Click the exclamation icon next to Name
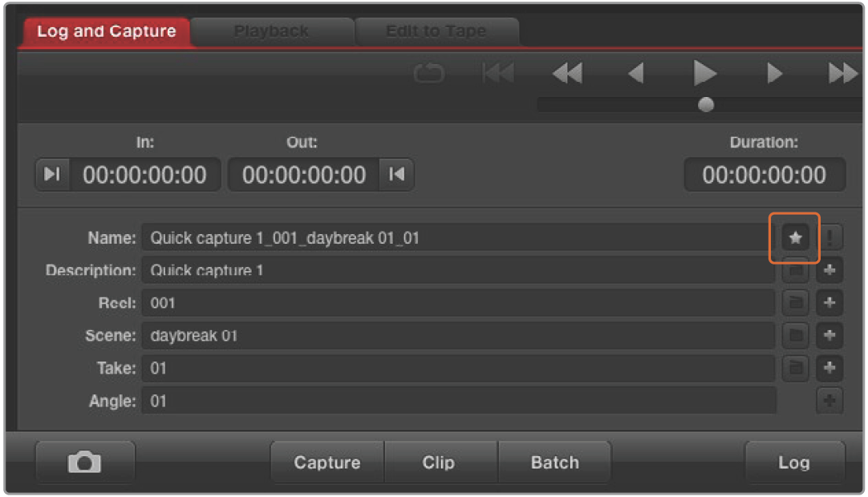Screen dimensions: 868x497 [829, 238]
